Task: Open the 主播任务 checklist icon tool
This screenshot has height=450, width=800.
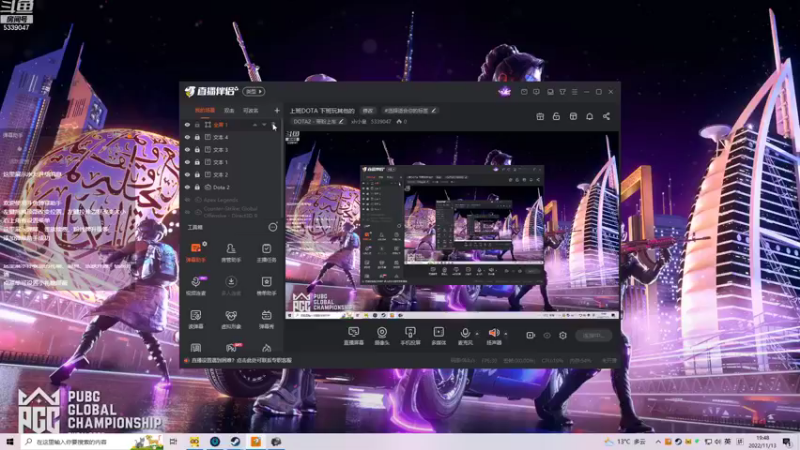Action: pyautogui.click(x=266, y=253)
